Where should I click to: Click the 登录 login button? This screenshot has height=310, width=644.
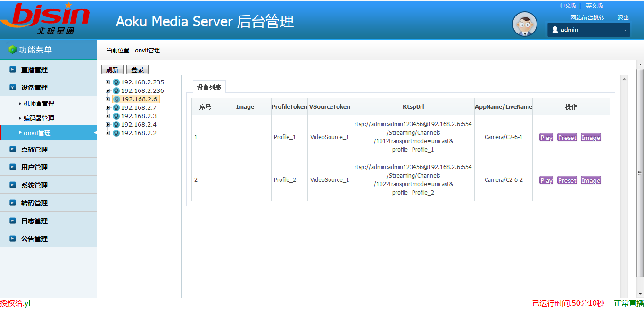(138, 70)
